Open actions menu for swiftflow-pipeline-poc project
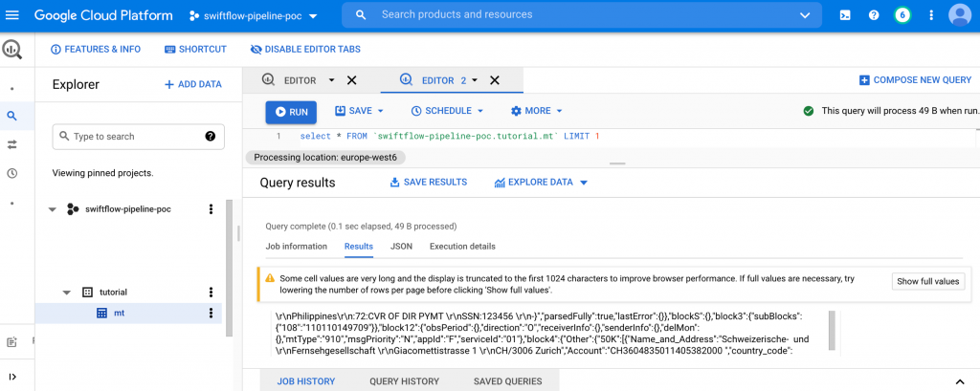 pyautogui.click(x=211, y=209)
